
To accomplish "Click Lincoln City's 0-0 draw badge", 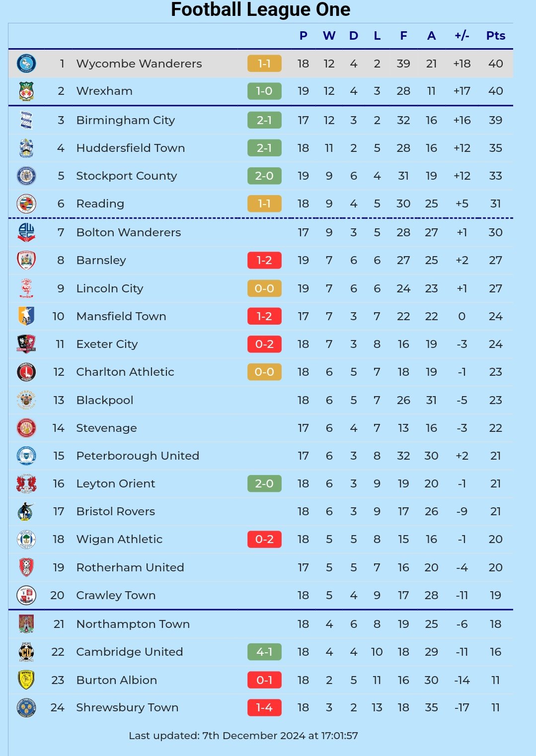I will 264,288.
